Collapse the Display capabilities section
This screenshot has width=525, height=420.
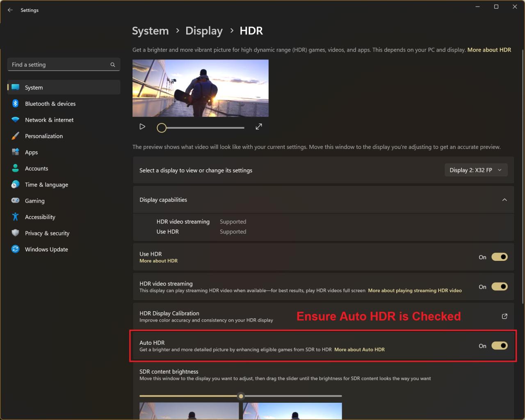click(x=504, y=200)
